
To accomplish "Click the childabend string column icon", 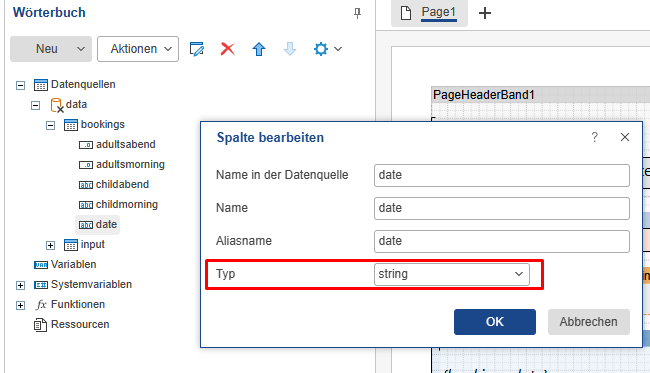I will pyautogui.click(x=86, y=185).
